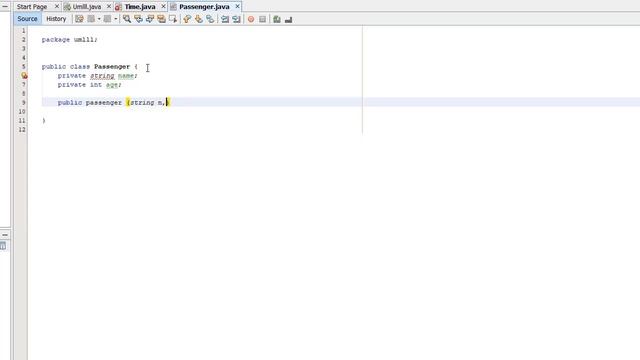Open the Forward navigation history dropdown arrow
Screen dimensions: 640x360
click(x=116, y=19)
